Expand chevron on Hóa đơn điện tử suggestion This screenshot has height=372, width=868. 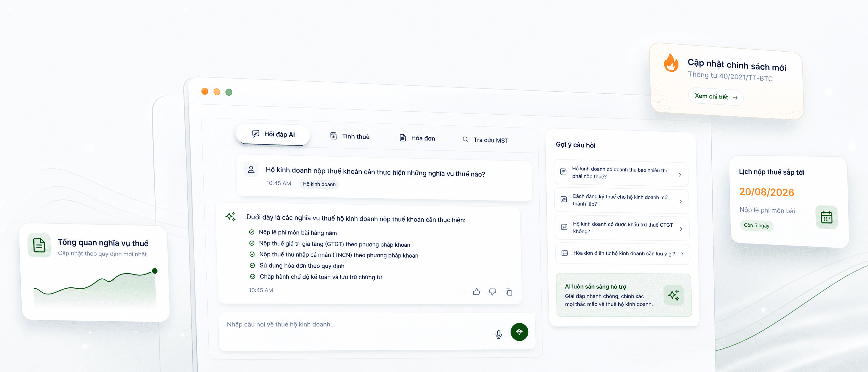(682, 254)
